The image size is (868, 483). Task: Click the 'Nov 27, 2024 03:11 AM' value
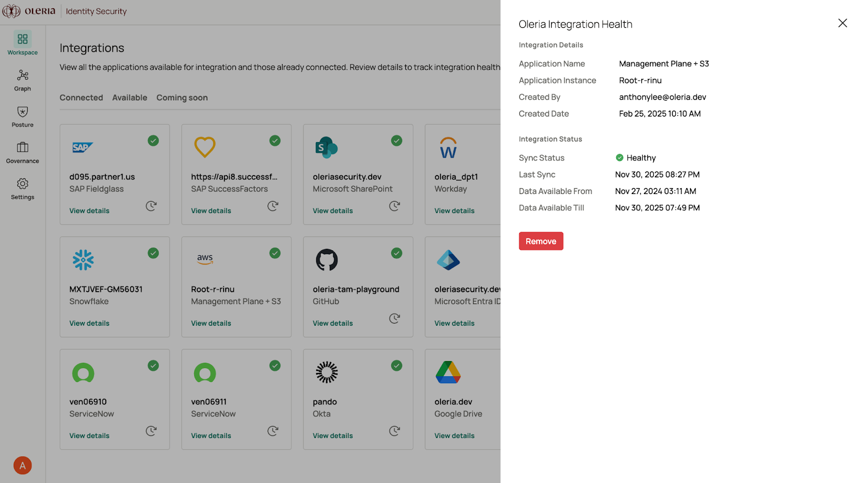coord(655,191)
